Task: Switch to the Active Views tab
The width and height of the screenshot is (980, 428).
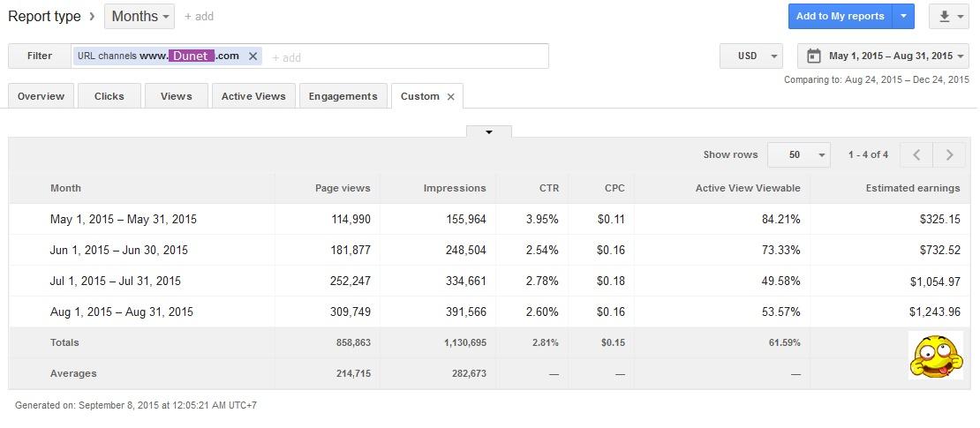Action: 253,96
